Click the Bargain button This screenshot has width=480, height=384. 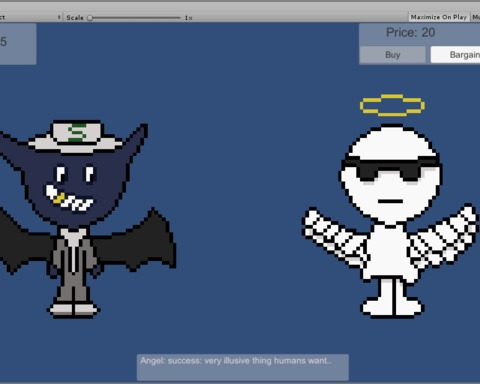pyautogui.click(x=456, y=55)
